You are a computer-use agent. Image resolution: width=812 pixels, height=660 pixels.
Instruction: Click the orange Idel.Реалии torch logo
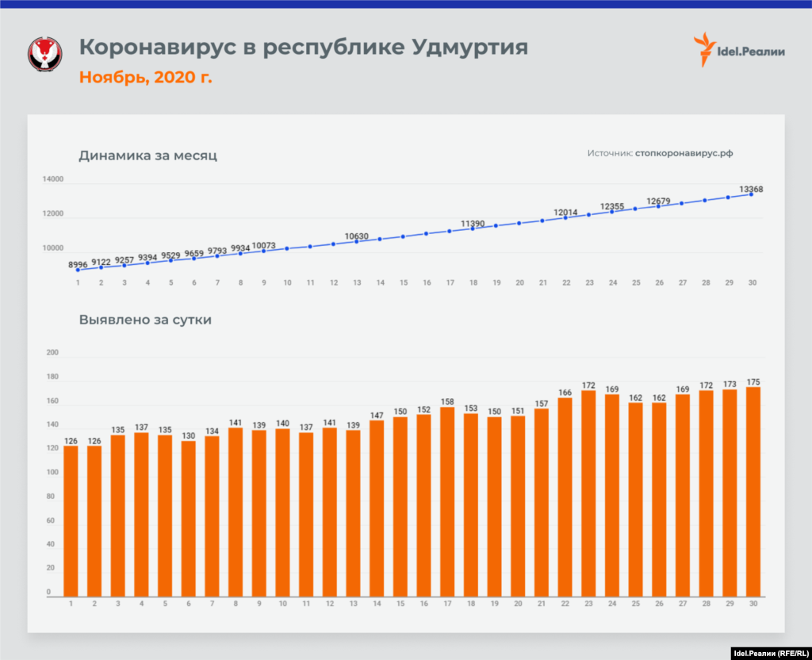click(703, 49)
